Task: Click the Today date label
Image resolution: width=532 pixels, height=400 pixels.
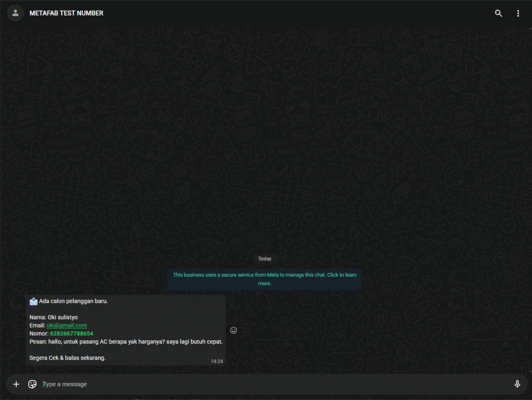Action: click(x=264, y=259)
